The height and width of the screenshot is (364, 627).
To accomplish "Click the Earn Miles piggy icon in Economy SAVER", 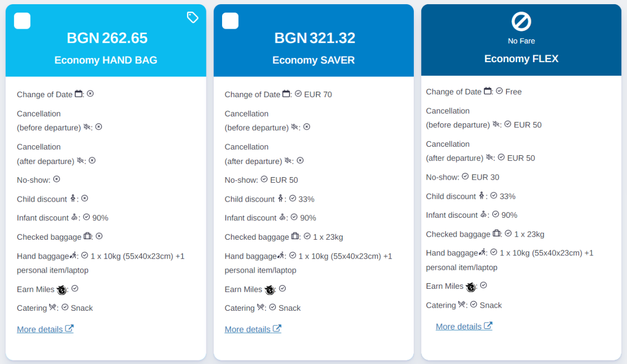I will 270,290.
